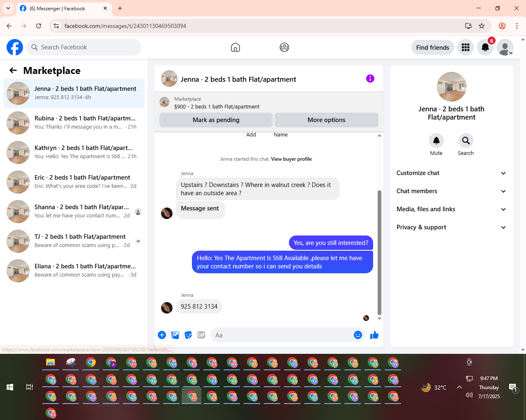526x420 pixels.
Task: Open Chrome three-dot menu
Action: point(517,26)
